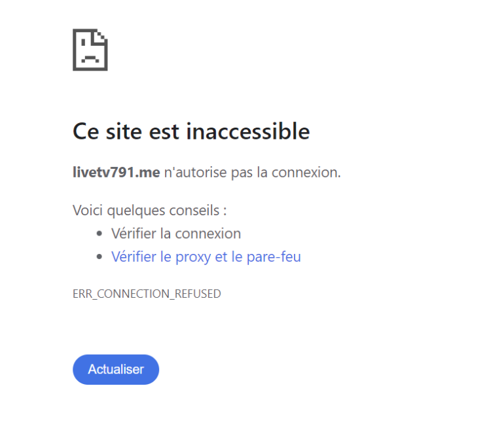Click the "Ce site est inaccessible" heading
The width and height of the screenshot is (504, 426).
pyautogui.click(x=190, y=132)
